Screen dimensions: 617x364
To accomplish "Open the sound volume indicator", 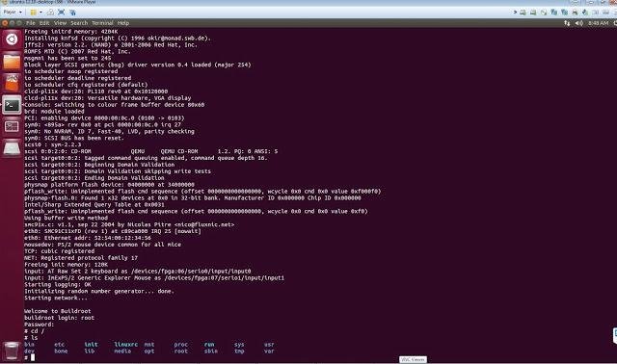I will point(578,23).
